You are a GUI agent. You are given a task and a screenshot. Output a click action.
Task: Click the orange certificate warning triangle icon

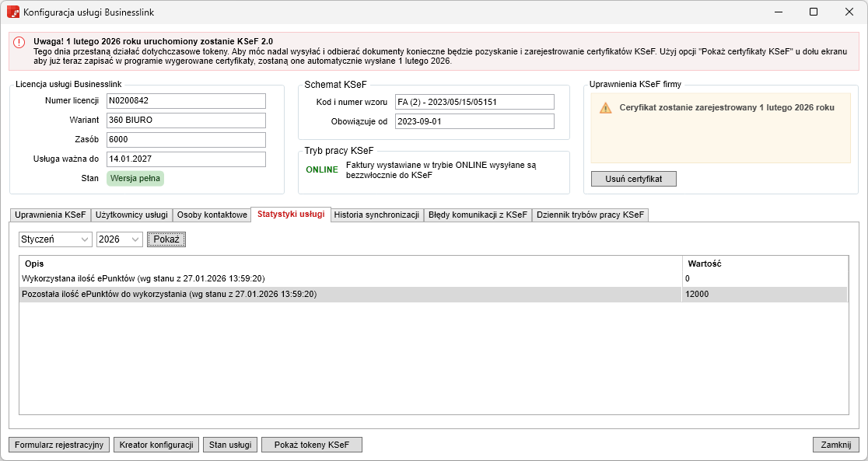tap(605, 108)
